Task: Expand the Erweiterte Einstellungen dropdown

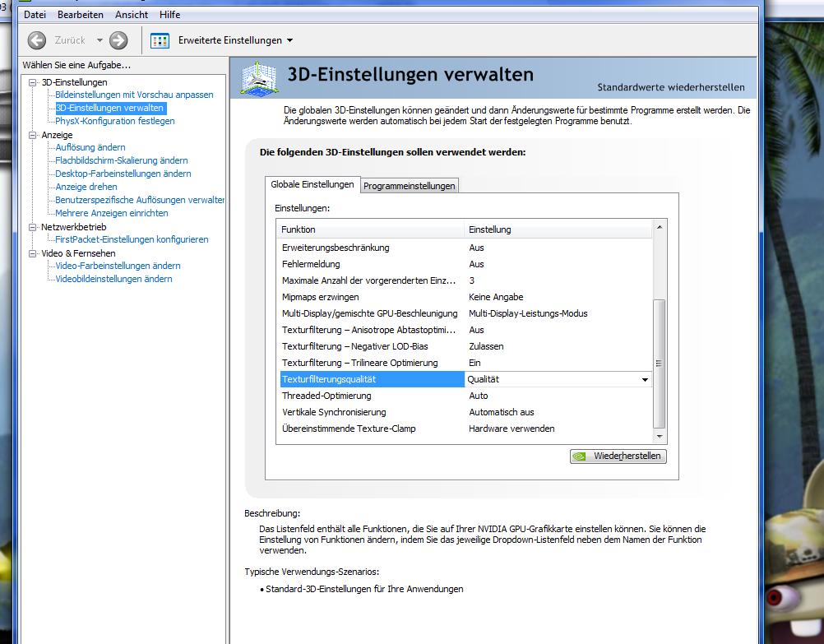Action: [x=289, y=40]
